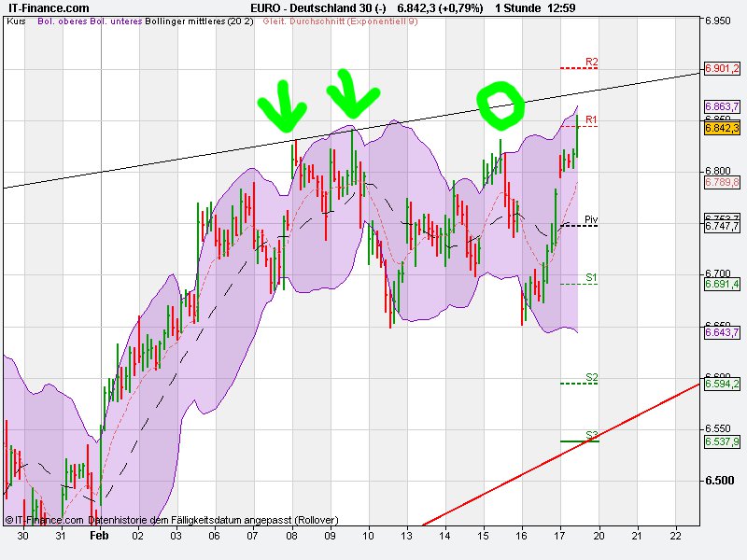The height and width of the screenshot is (560, 747).
Task: Select the red 6.901,2 price axis box
Action: pyautogui.click(x=720, y=67)
